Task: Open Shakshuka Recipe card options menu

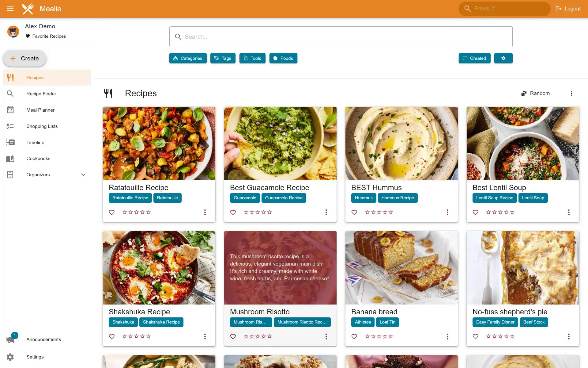Action: point(205,336)
